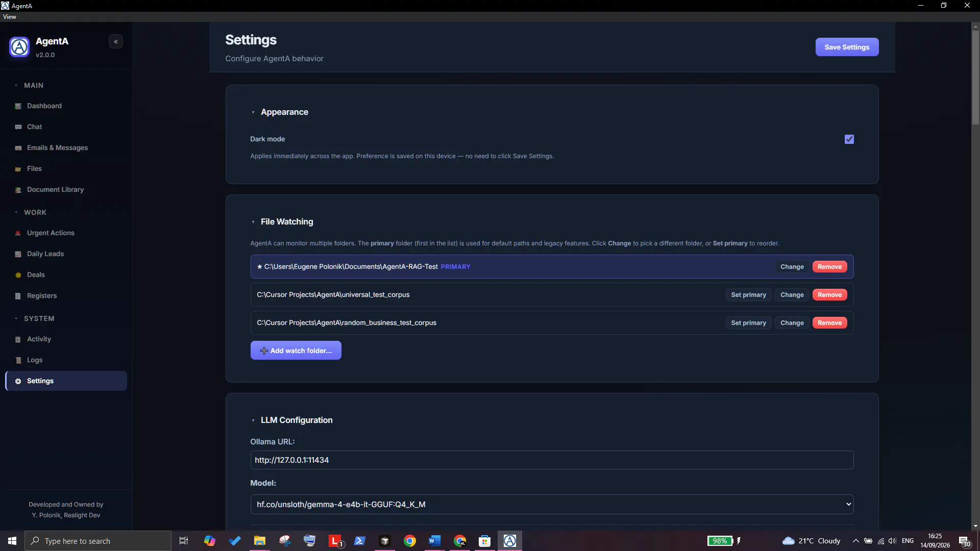
Task: Toggle the Dark mode checkbox
Action: pyautogui.click(x=849, y=139)
